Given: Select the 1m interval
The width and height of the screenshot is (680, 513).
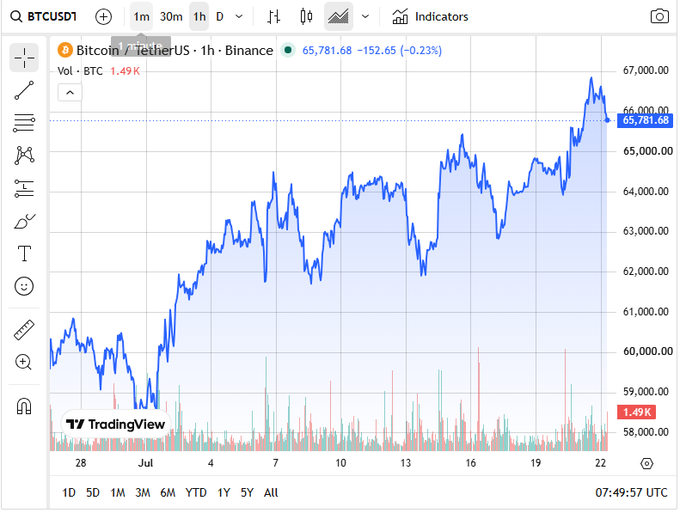Looking at the screenshot, I should (141, 17).
